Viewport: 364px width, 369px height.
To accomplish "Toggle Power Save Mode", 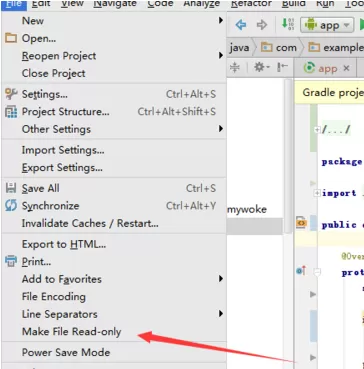I will click(114, 352).
